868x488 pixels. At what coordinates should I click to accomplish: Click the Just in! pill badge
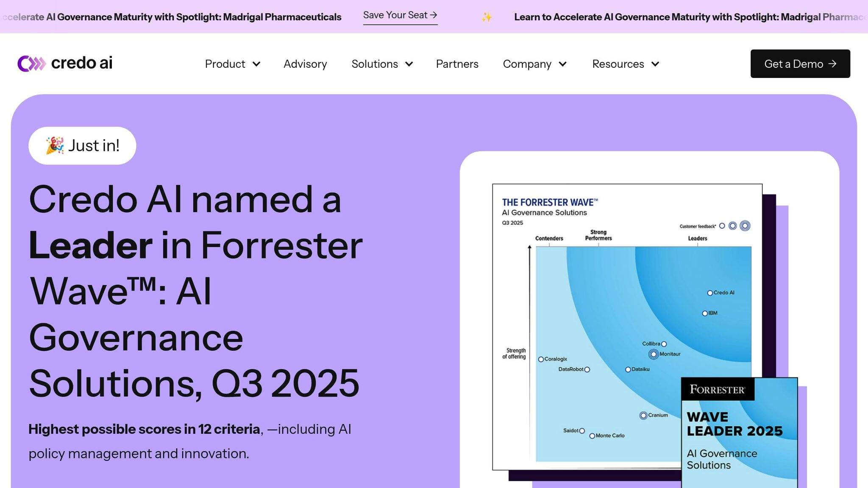(x=82, y=146)
